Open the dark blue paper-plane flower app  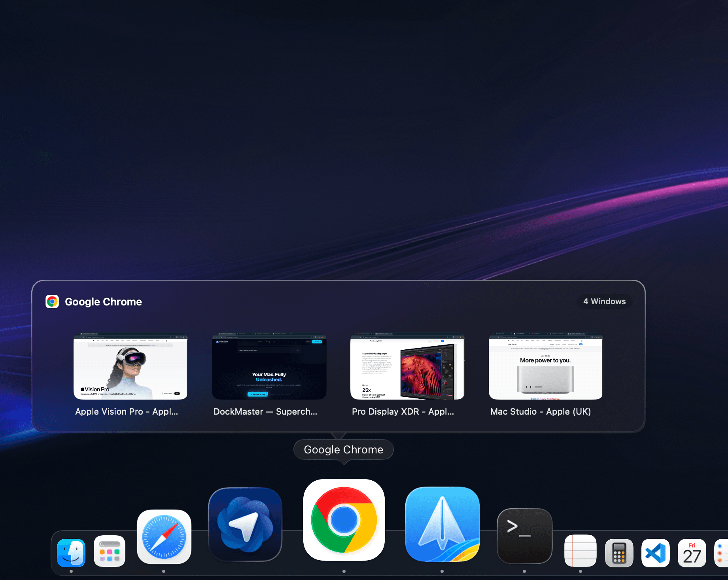[245, 524]
